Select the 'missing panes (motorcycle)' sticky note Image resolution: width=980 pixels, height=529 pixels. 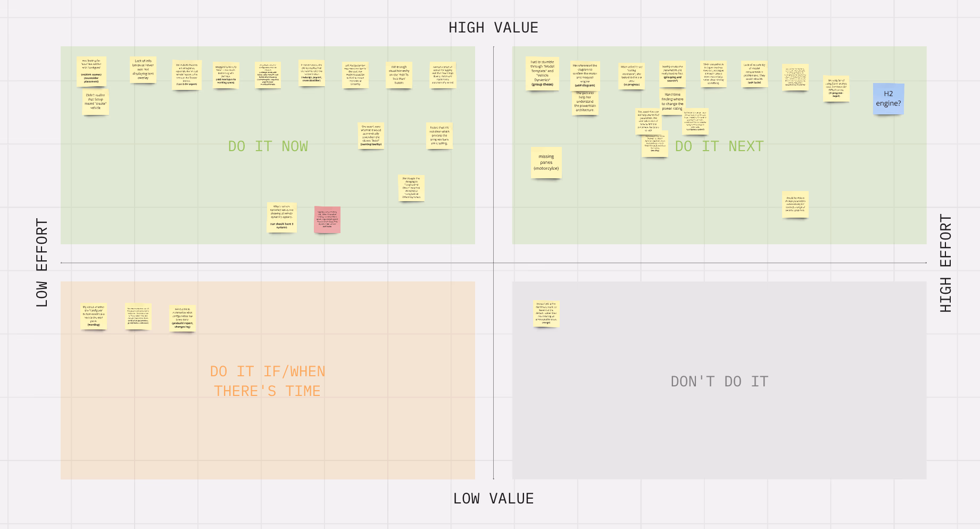click(x=546, y=162)
